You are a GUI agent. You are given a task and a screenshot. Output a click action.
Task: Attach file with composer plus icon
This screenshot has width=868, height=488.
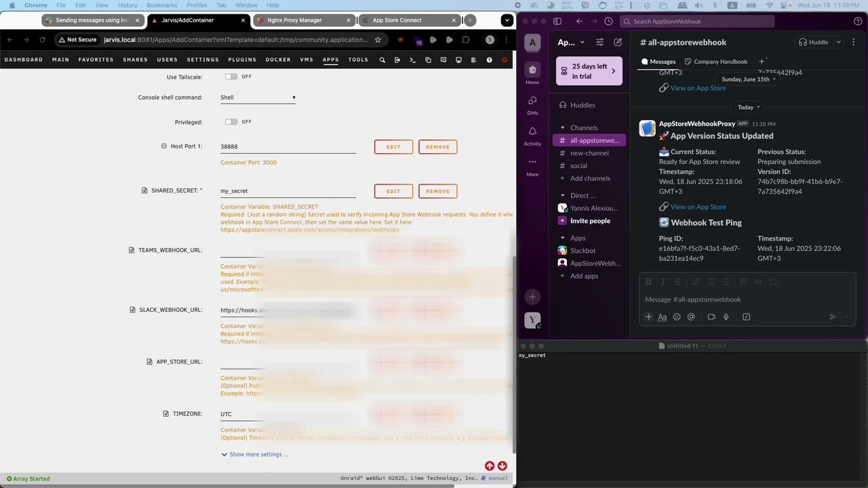coord(648,317)
